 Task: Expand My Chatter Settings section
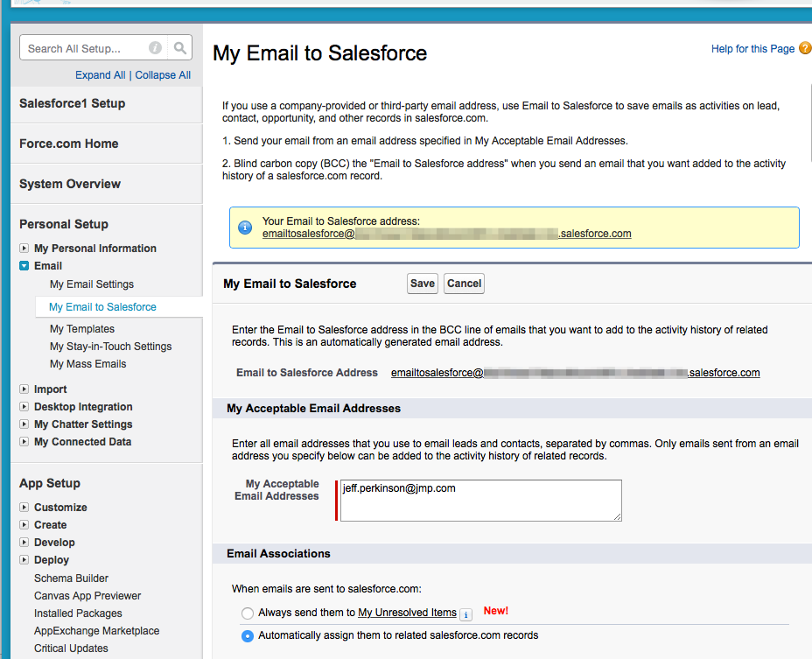[x=24, y=424]
